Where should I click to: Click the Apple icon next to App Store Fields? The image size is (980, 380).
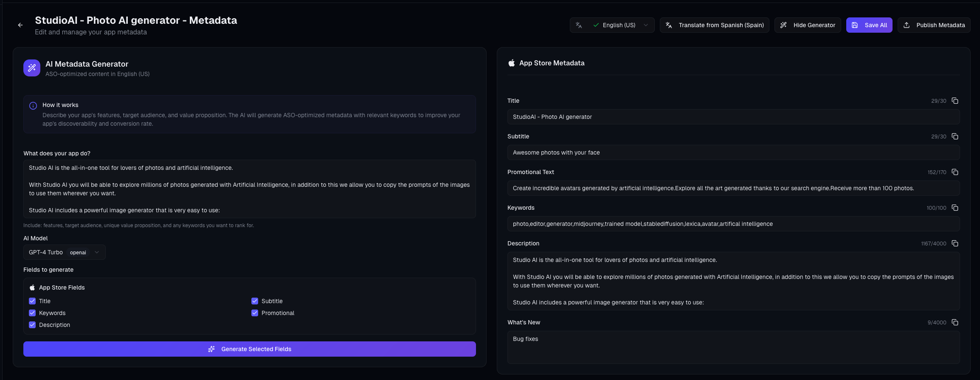pyautogui.click(x=32, y=287)
